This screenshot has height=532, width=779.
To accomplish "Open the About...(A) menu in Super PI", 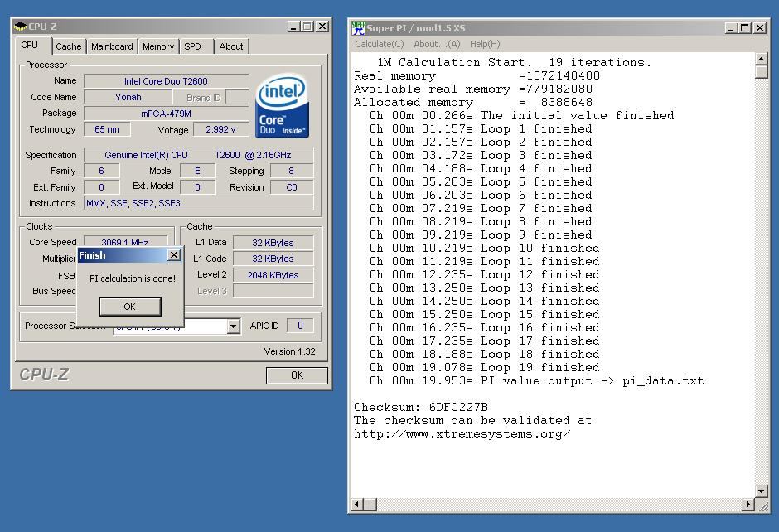I will [437, 44].
